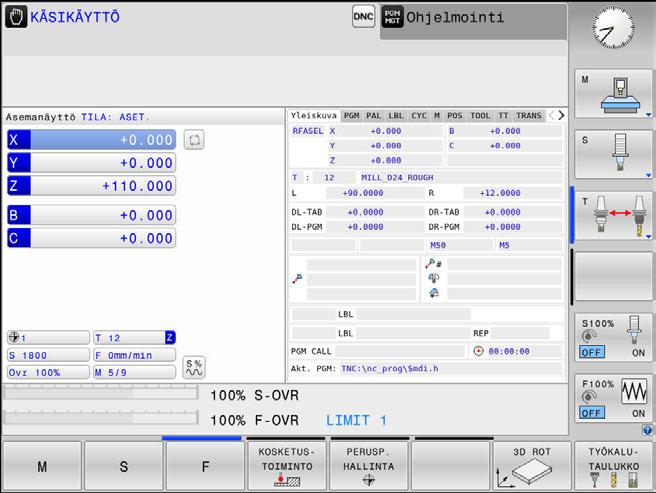Open the M machine functions side button

pos(613,94)
